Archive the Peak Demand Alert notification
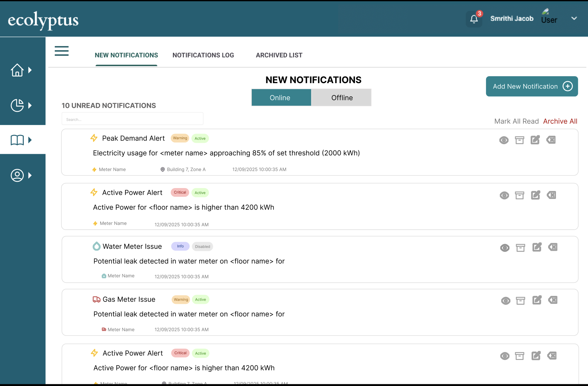 (520, 140)
